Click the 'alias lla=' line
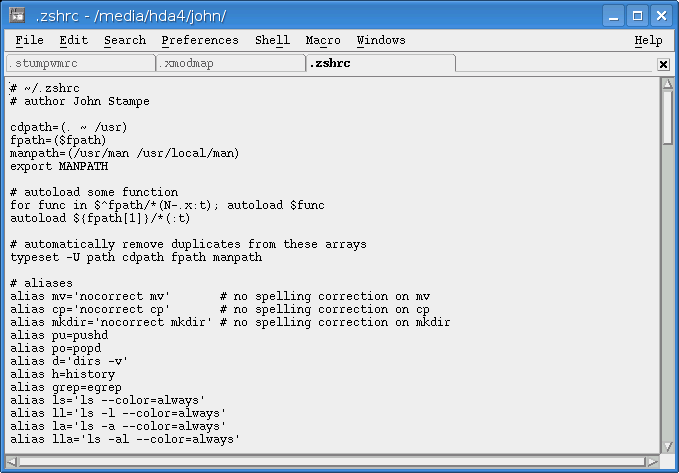679x473 pixels. (125, 439)
